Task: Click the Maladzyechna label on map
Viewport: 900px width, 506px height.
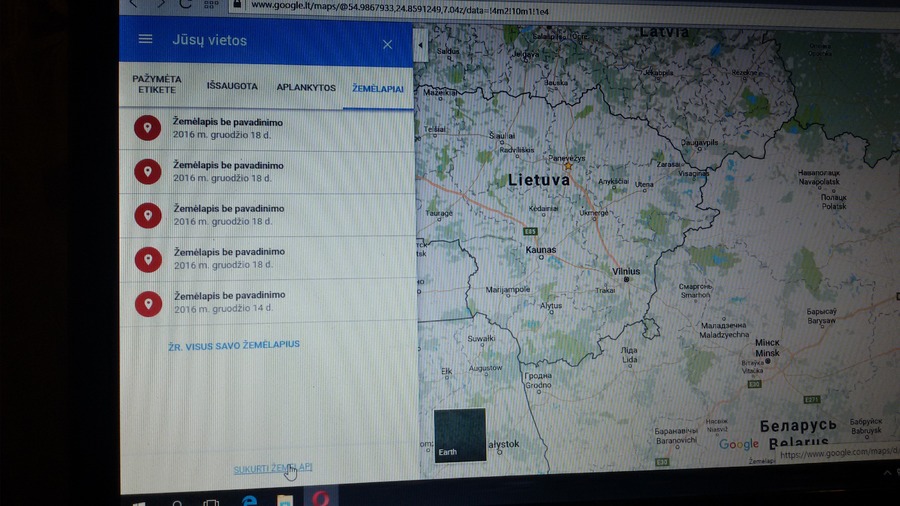Action: 724,334
